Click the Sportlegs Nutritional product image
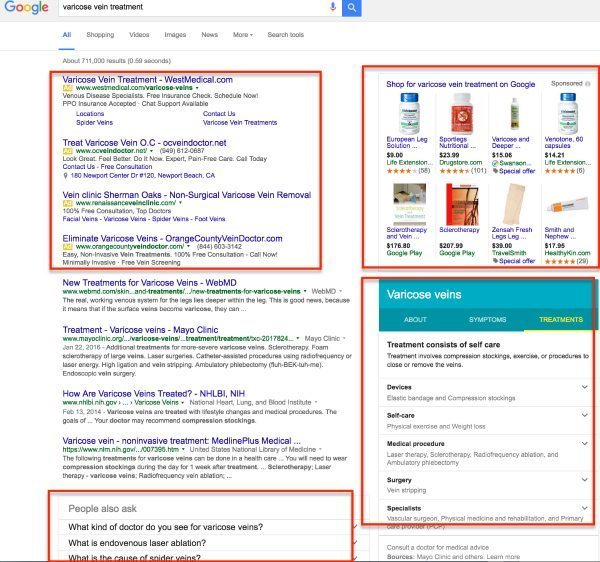 461,114
